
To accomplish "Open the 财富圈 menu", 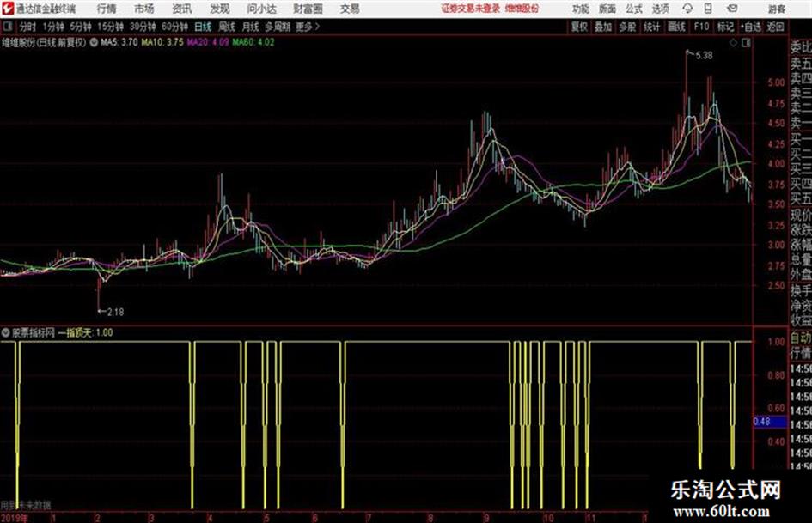I will pyautogui.click(x=308, y=9).
